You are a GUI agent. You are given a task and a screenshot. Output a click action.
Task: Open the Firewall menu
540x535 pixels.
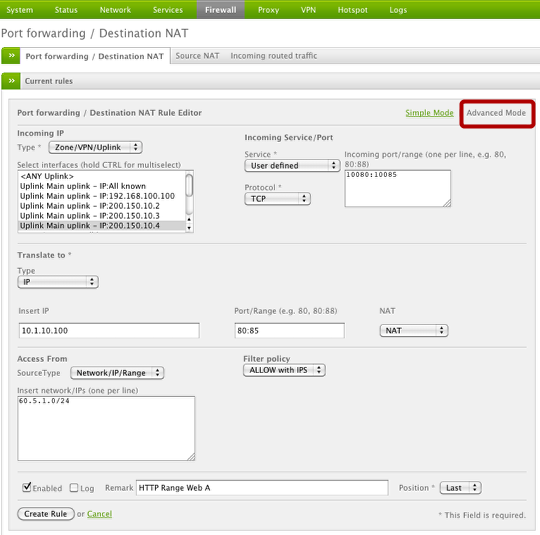point(221,10)
